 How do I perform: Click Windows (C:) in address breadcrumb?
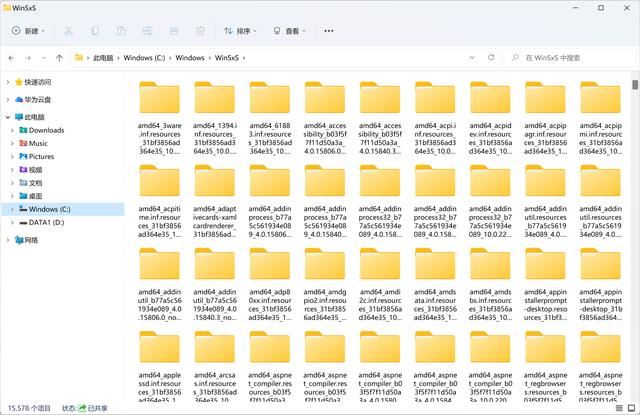[x=144, y=58]
